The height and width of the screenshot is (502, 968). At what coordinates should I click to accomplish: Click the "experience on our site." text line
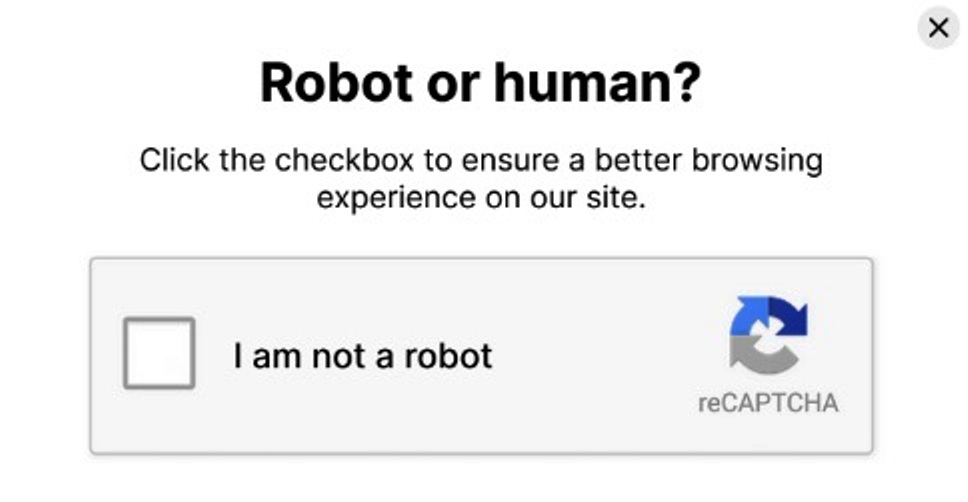click(480, 197)
